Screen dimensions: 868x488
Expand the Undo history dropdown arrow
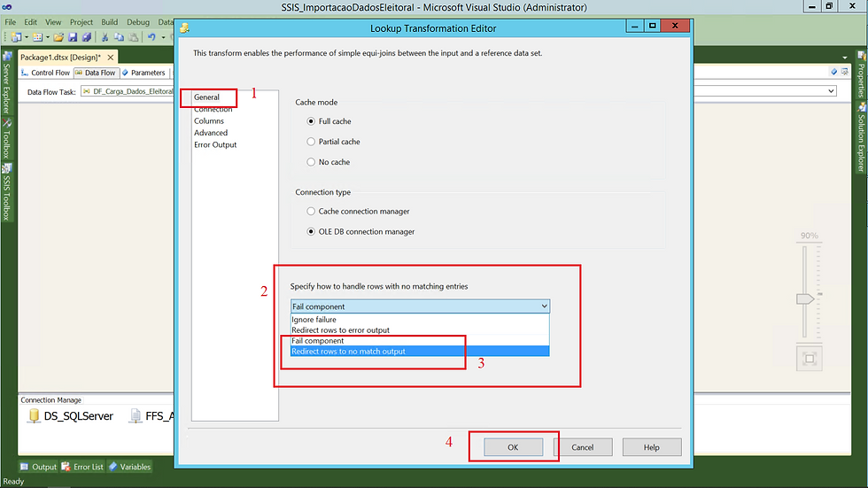[163, 37]
